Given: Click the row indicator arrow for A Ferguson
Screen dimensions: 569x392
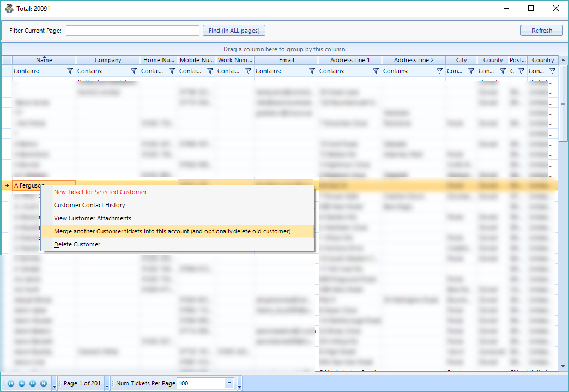Looking at the screenshot, I should pos(7,185).
